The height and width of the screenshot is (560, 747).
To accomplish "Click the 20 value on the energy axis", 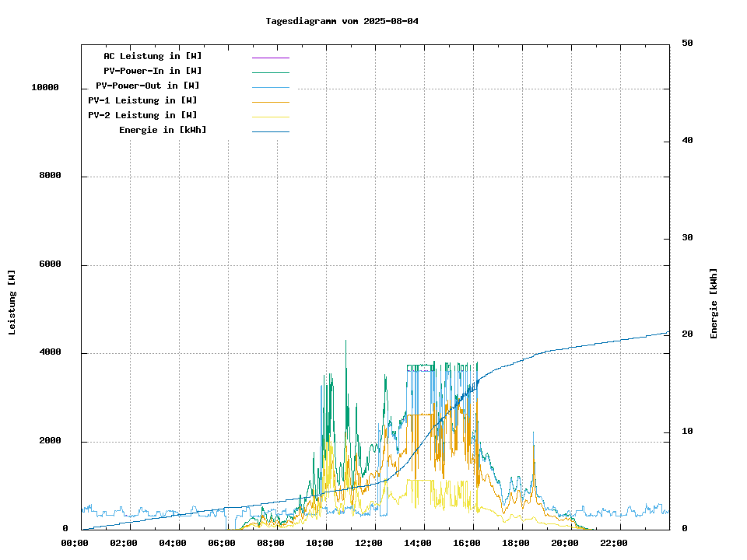I will 687,334.
